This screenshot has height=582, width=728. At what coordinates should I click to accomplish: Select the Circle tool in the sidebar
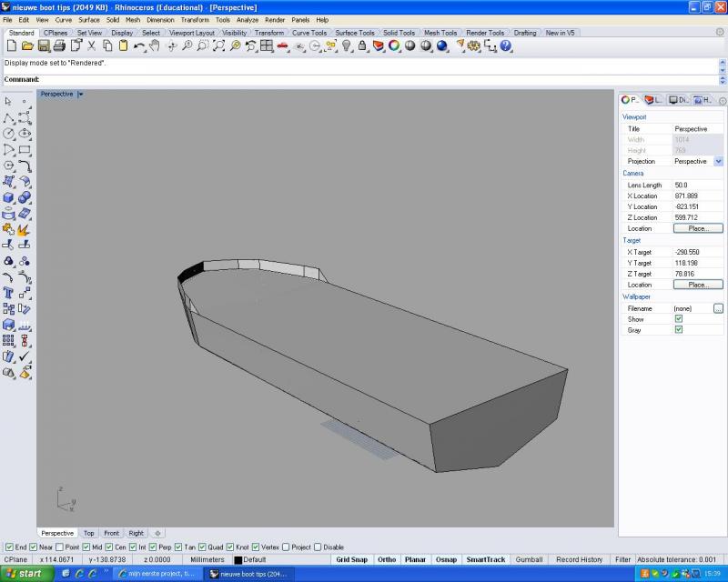pyautogui.click(x=8, y=134)
